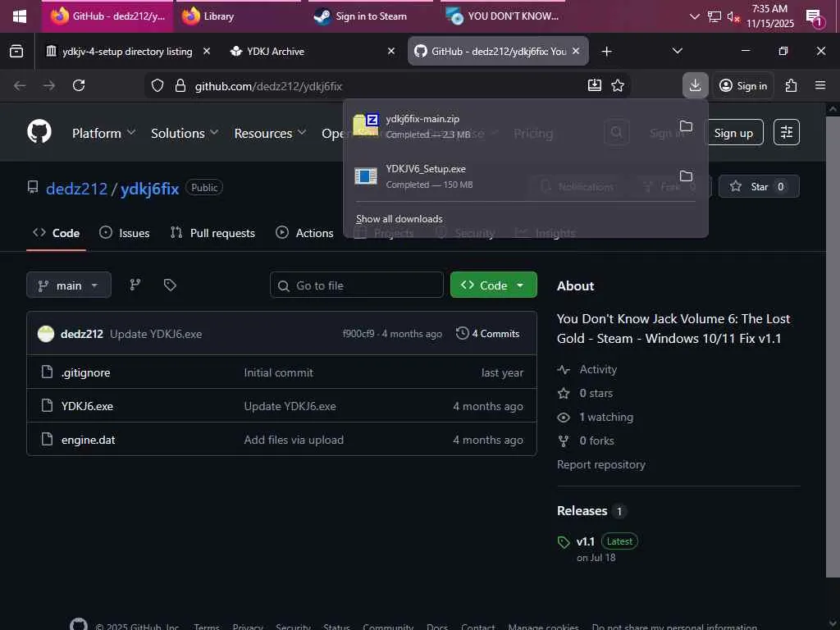
Task: Open the Firefox extensions menu
Action: click(791, 85)
